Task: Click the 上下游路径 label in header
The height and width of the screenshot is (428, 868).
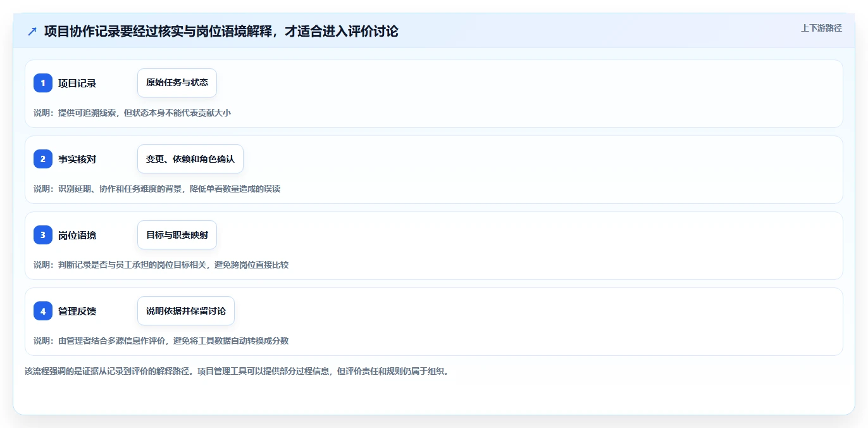Action: tap(821, 28)
